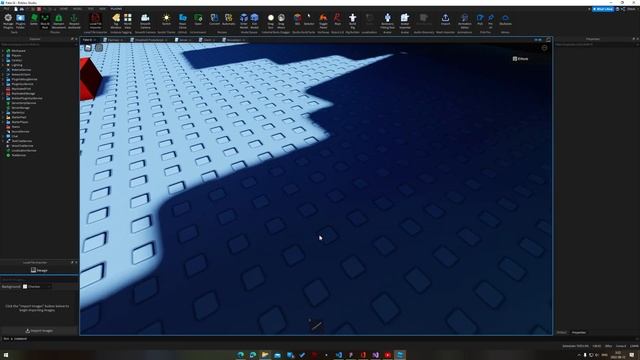Expand the Lighting tree node
Viewport: 640px width, 360px height.
tap(3, 65)
